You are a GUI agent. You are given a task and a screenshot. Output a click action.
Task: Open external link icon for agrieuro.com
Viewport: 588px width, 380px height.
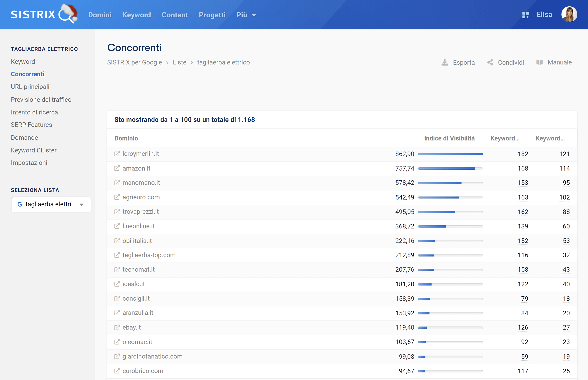tap(117, 197)
